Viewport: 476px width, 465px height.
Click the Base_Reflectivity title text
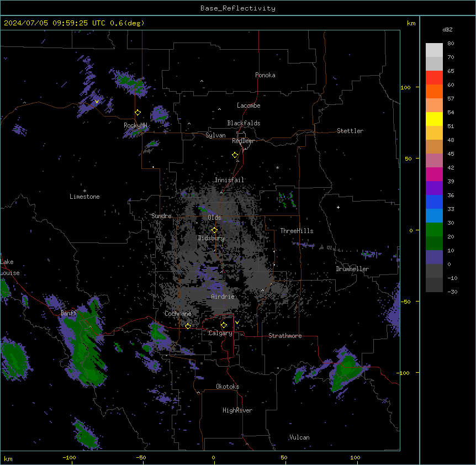(x=238, y=8)
